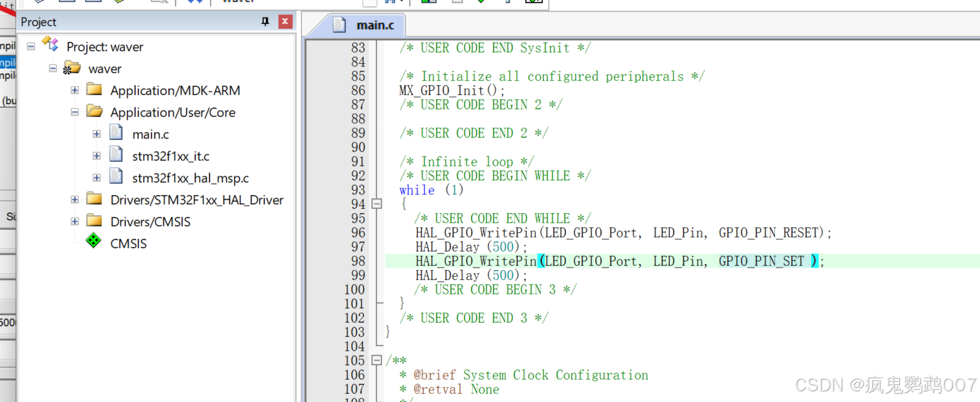
Task: Expand the Application/MDK-ARM group
Action: tap(74, 90)
